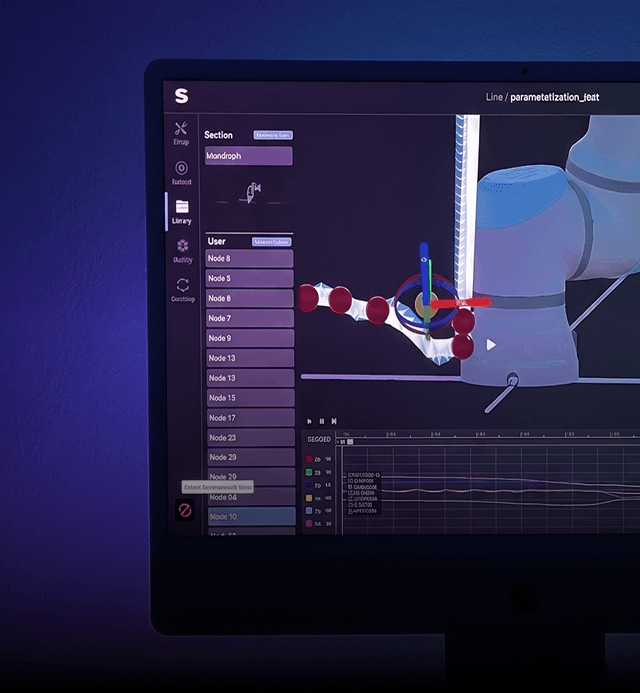Click the S logo in the header

[181, 96]
